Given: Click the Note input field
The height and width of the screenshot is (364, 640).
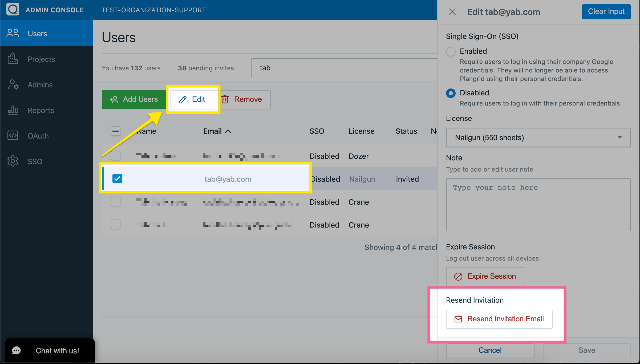Looking at the screenshot, I should [x=538, y=204].
